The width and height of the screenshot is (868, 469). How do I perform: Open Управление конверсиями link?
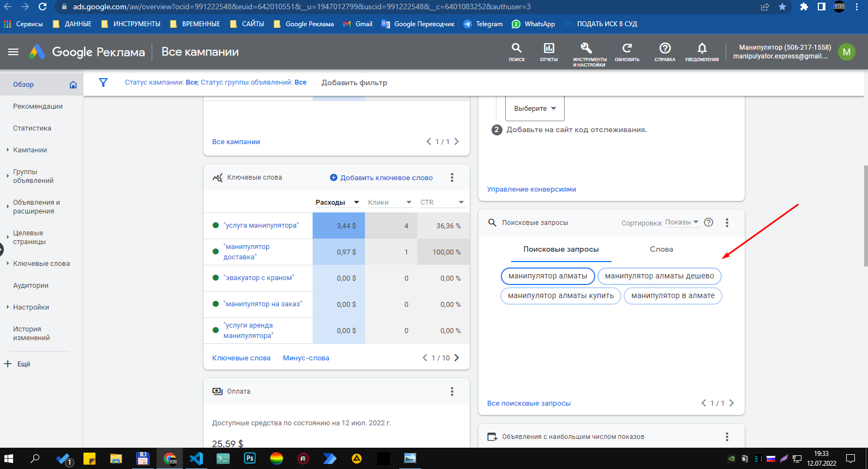(531, 189)
